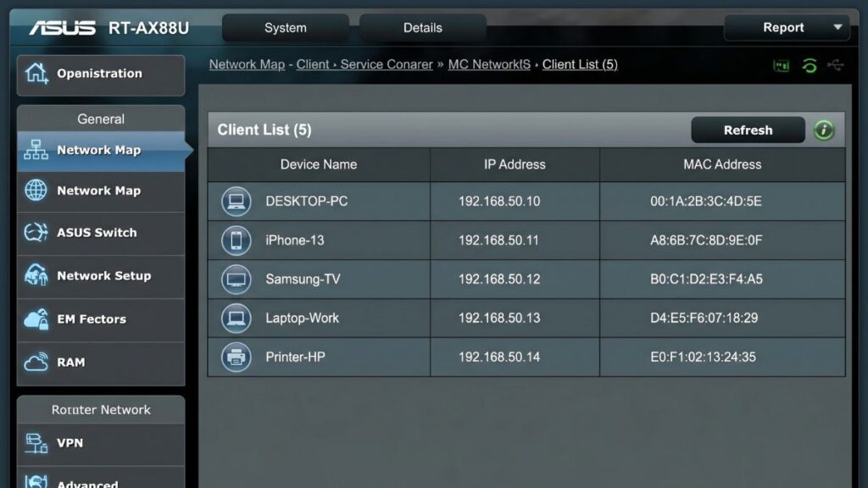This screenshot has width=868, height=488.
Task: Select the iPhone-13 device name
Action: 295,240
